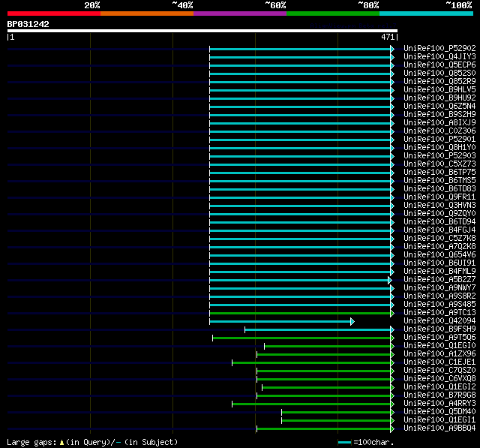Click the UniRef100_Q9FR11 label
Image resolution: width=480 pixels, height=448 pixels.
click(439, 197)
